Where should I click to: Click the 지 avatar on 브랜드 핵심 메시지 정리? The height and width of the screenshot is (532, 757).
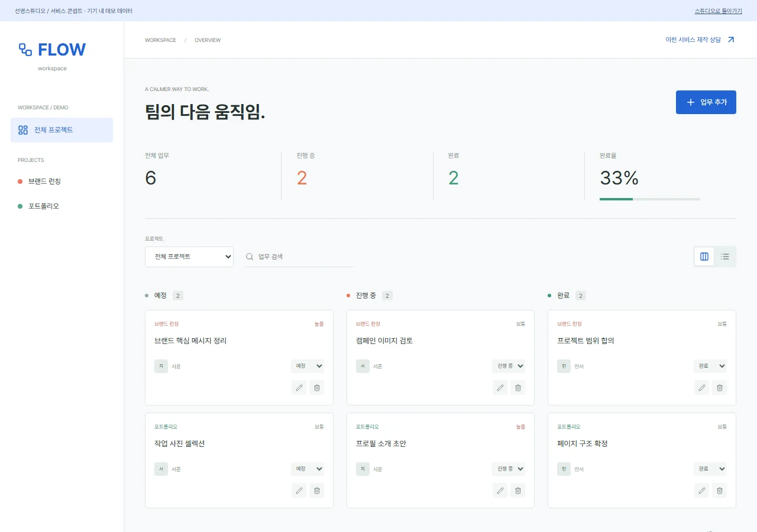161,366
